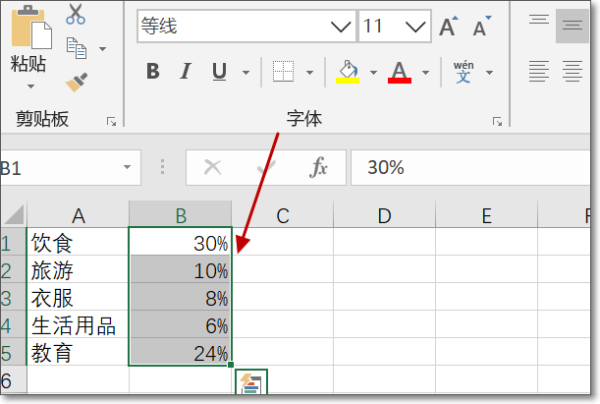600x404 pixels.
Task: Confirm entry with checkmark button
Action: [x=266, y=168]
